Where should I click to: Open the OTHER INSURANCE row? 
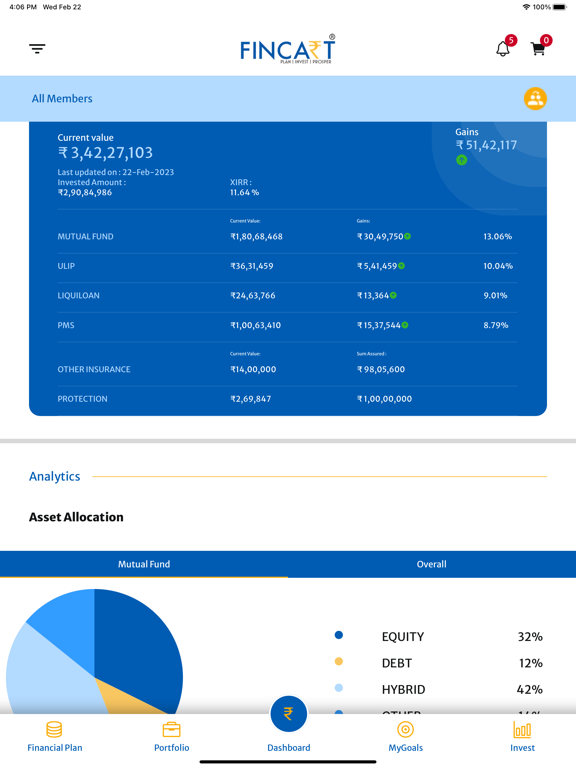click(x=288, y=369)
